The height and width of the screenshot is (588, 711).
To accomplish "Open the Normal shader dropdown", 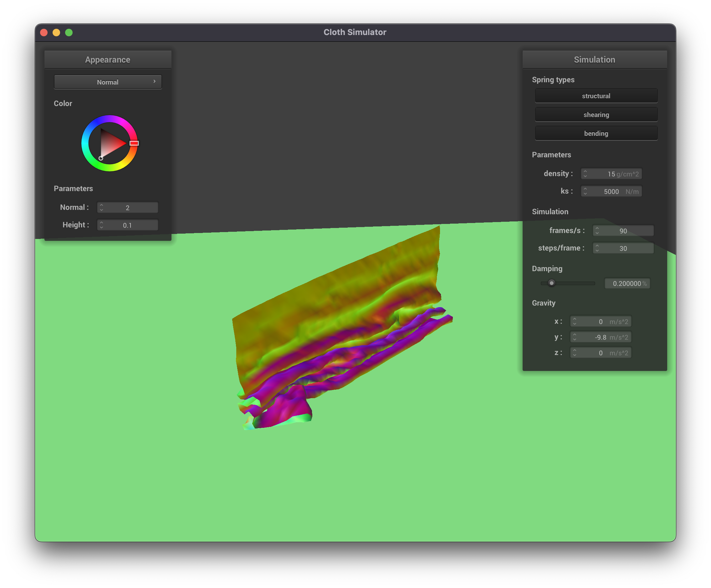I will click(x=108, y=82).
